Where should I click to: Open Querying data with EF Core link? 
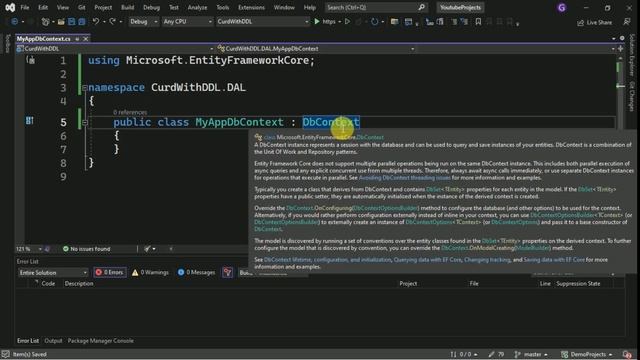pyautogui.click(x=427, y=260)
